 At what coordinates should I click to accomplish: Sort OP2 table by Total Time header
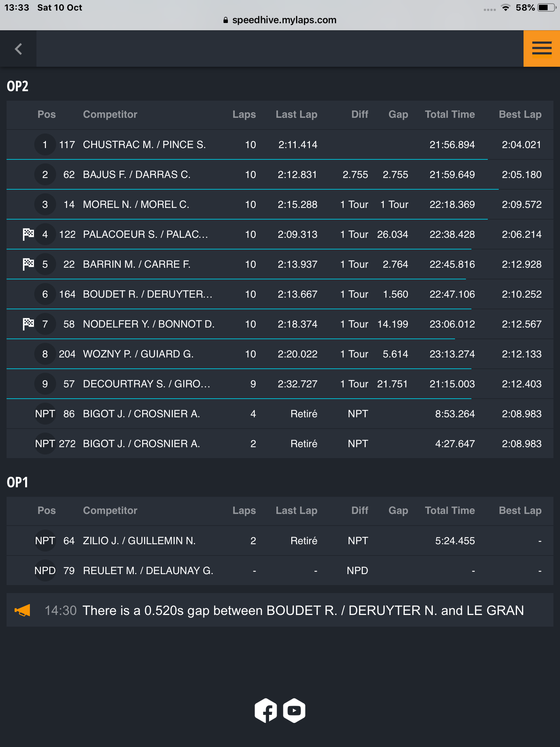click(x=450, y=115)
